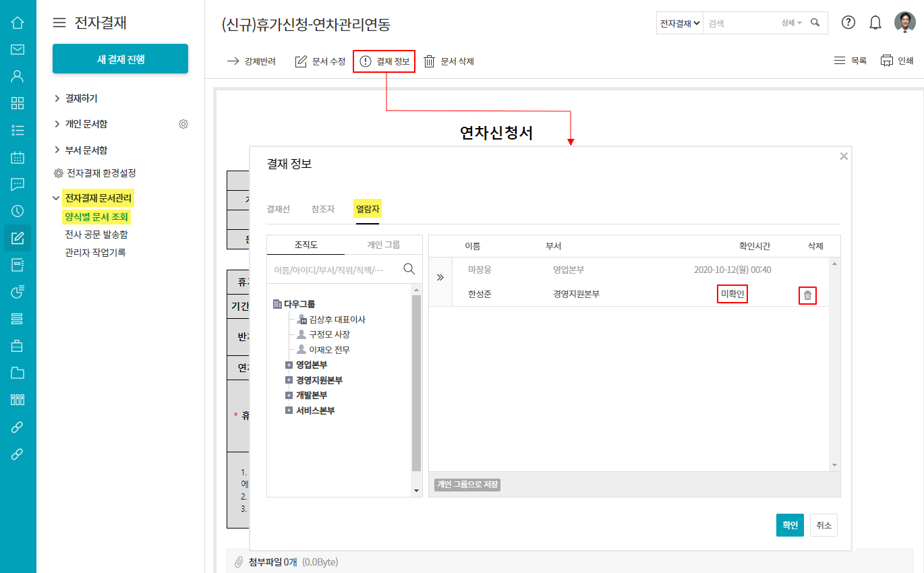Click the organization tree vertical scrollbar
This screenshot has width=924, height=573.
[416, 384]
